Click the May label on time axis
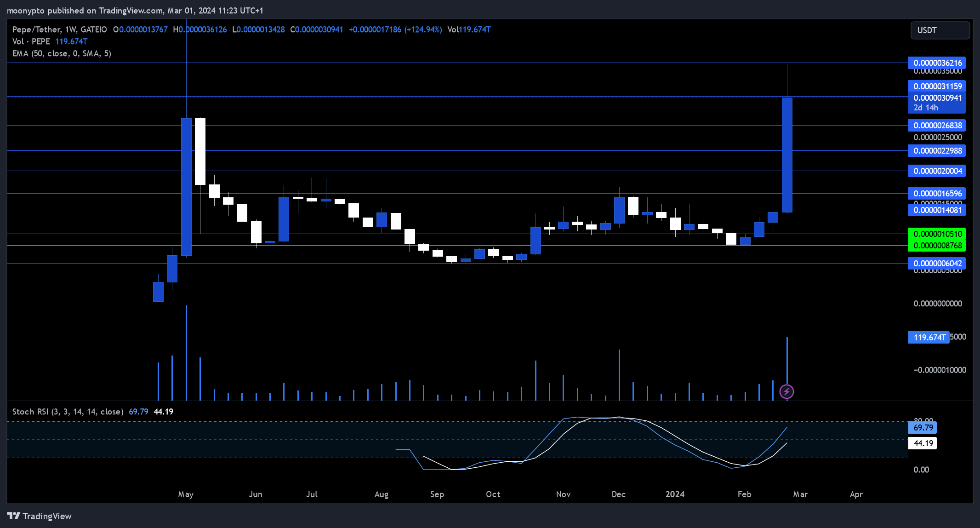This screenshot has width=980, height=528. pos(186,494)
